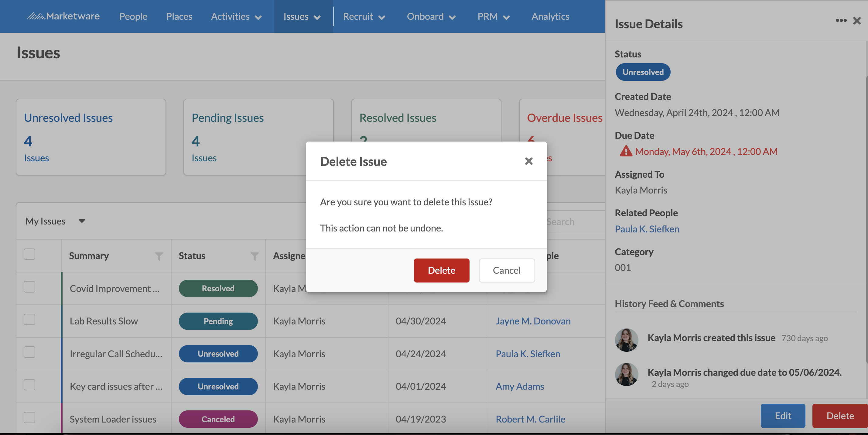868x435 pixels.
Task: Click the Overdue Issues card title
Action: (x=565, y=118)
